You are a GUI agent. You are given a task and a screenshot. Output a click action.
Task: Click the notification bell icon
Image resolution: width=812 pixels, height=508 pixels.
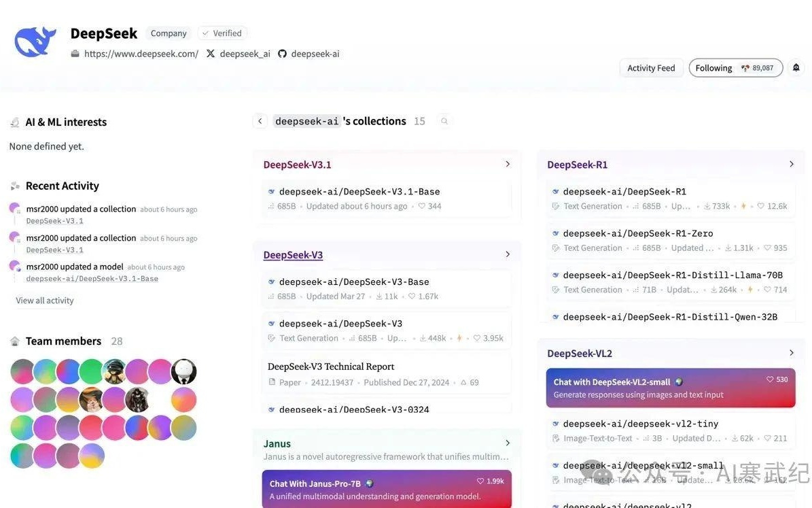click(x=796, y=68)
